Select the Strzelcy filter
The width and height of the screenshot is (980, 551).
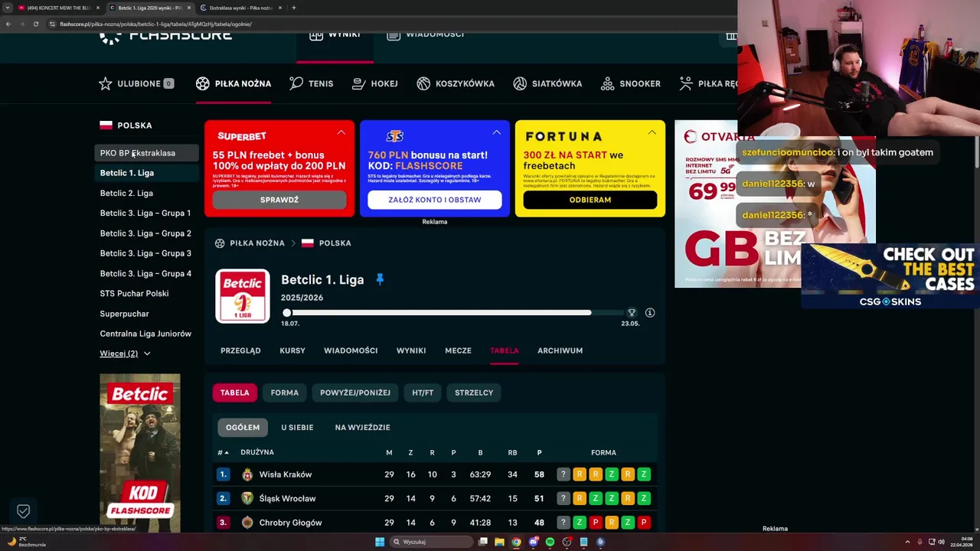click(474, 393)
